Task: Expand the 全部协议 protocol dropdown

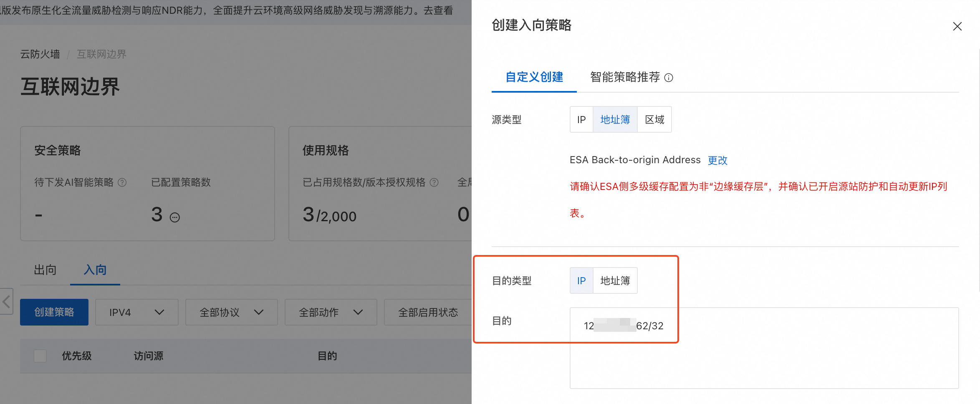Action: [231, 312]
